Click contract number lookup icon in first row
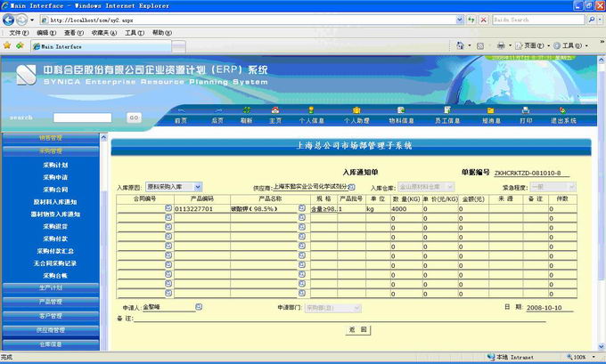Viewport: 606px width, 364px height. pyautogui.click(x=168, y=208)
